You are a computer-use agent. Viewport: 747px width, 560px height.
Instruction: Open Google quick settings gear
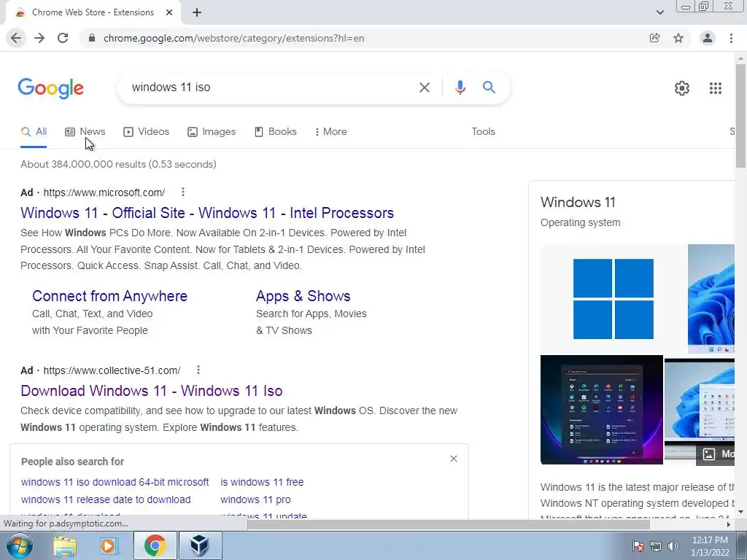pyautogui.click(x=682, y=88)
